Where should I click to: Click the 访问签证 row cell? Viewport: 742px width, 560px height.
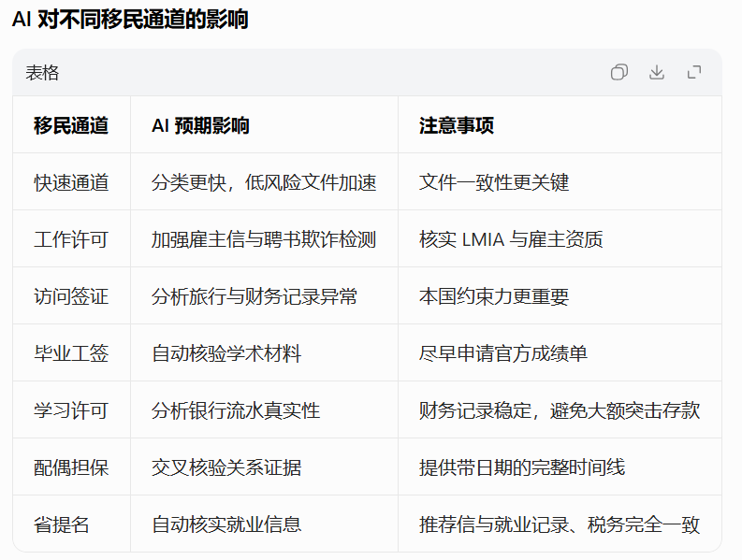(71, 296)
